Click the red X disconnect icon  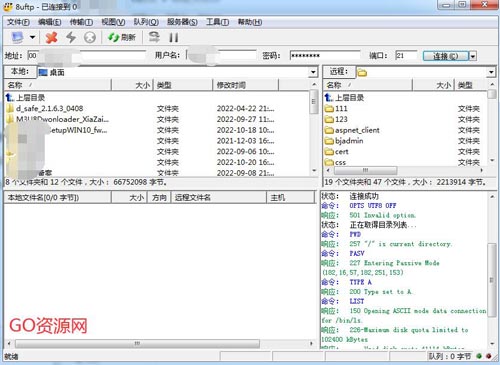click(x=51, y=37)
